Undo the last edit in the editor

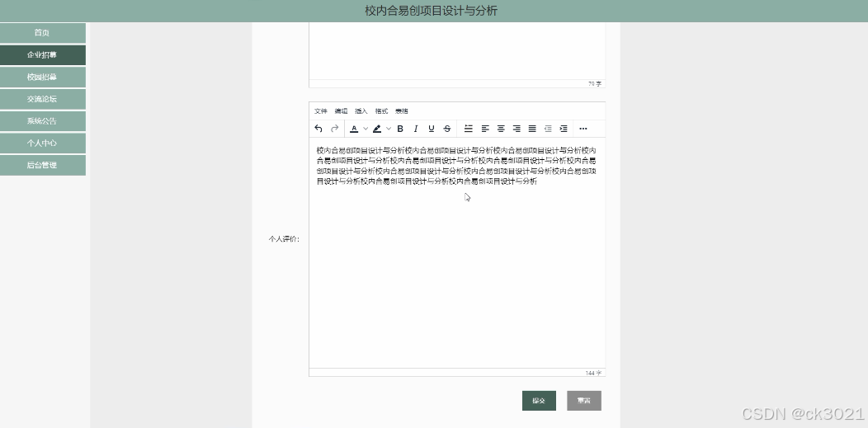318,129
